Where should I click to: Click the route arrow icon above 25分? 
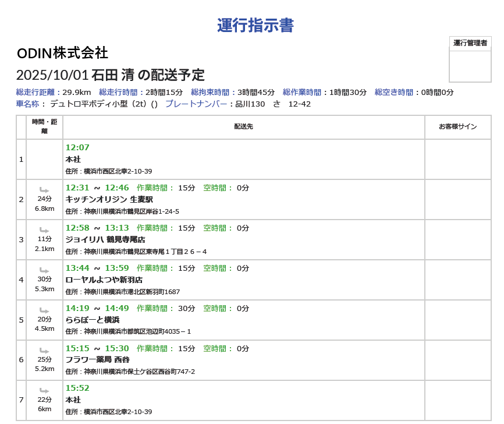(x=44, y=351)
